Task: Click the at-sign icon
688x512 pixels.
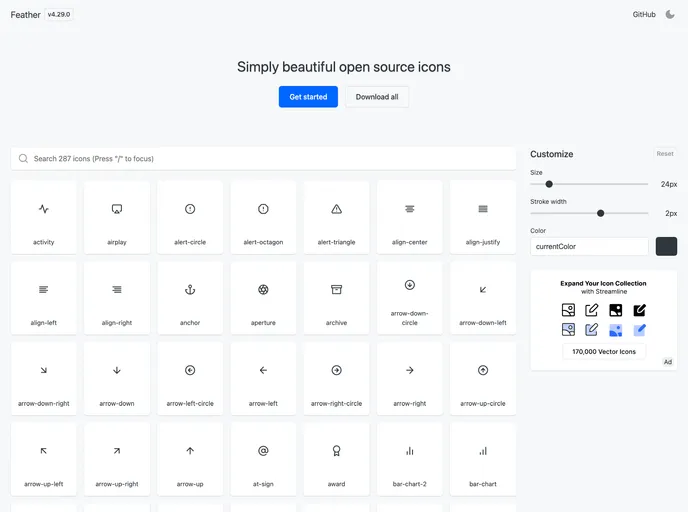Action: 263,459
